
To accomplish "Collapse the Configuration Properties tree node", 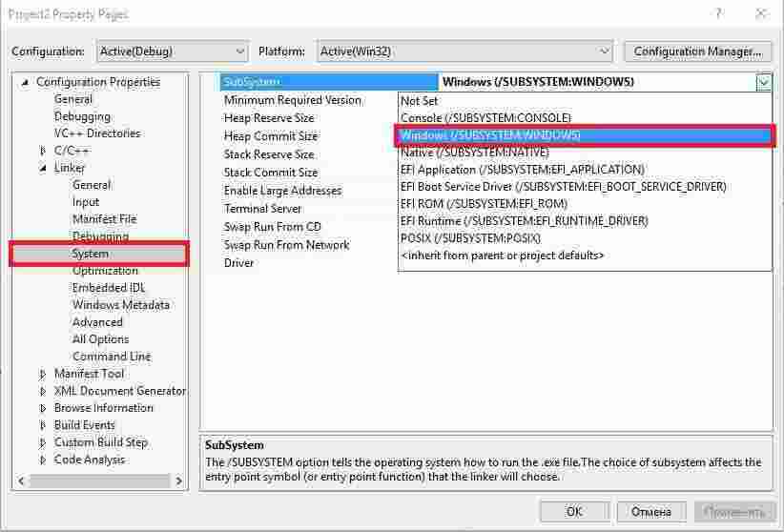I will tap(26, 82).
